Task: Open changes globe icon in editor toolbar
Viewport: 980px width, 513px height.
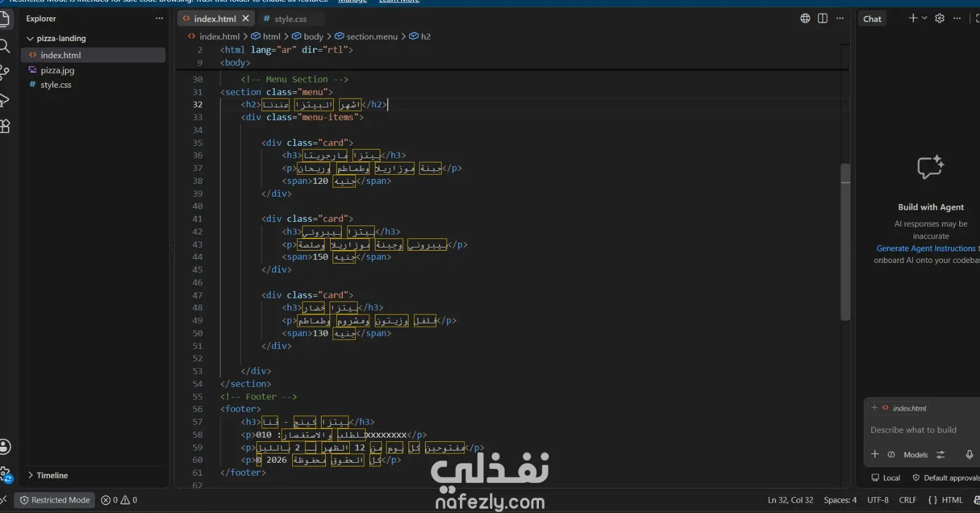Action: pos(805,18)
